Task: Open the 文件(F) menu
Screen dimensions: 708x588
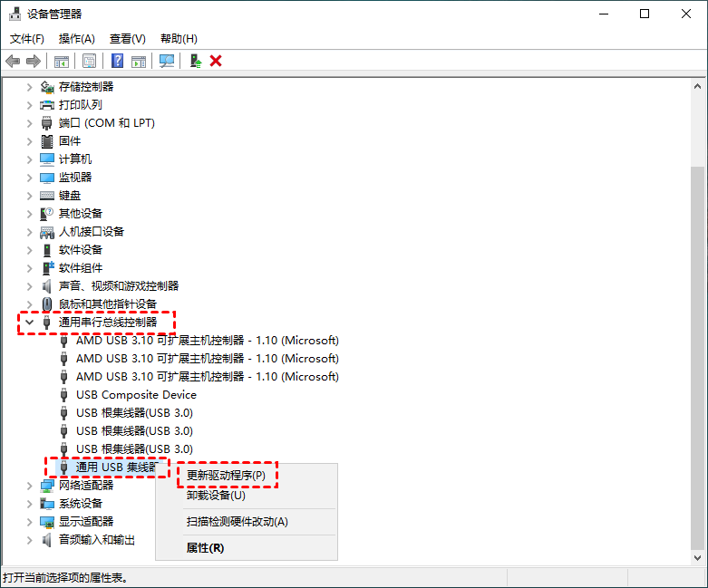Action: (27, 39)
